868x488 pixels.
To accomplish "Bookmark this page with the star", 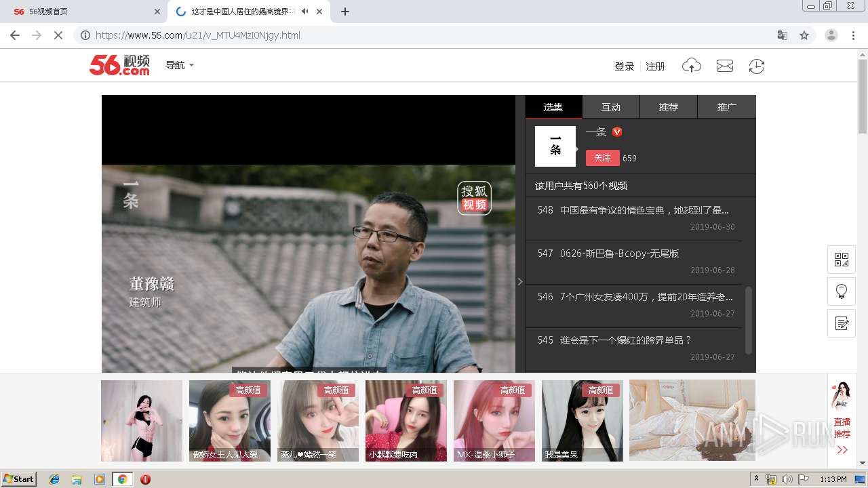I will tap(804, 35).
